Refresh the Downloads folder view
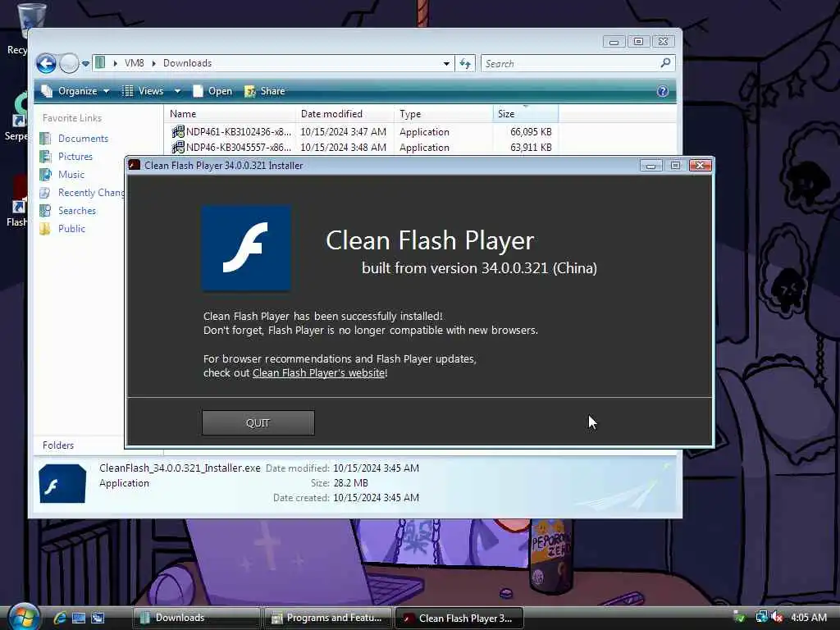This screenshot has width=840, height=630. (465, 64)
